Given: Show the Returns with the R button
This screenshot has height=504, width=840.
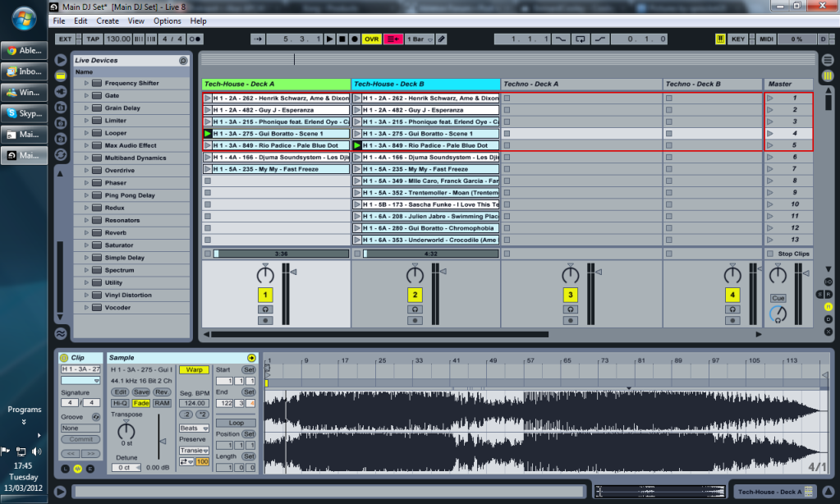Looking at the screenshot, I should click(829, 295).
